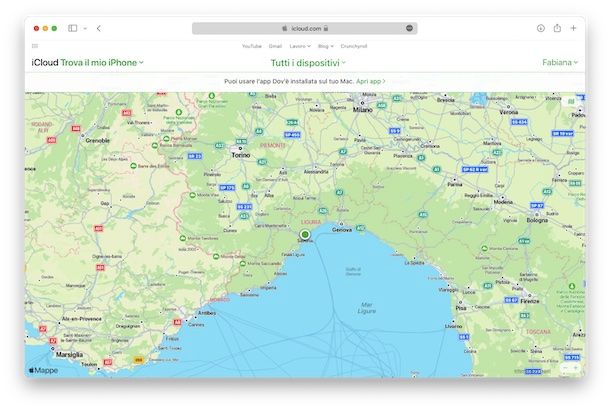Click the Firenze city label

[530, 301]
